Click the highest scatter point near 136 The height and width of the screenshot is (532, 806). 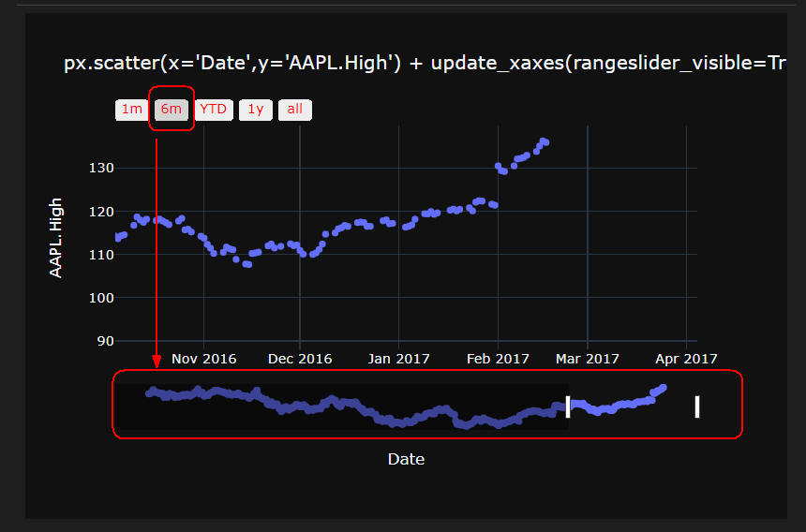pyautogui.click(x=543, y=140)
